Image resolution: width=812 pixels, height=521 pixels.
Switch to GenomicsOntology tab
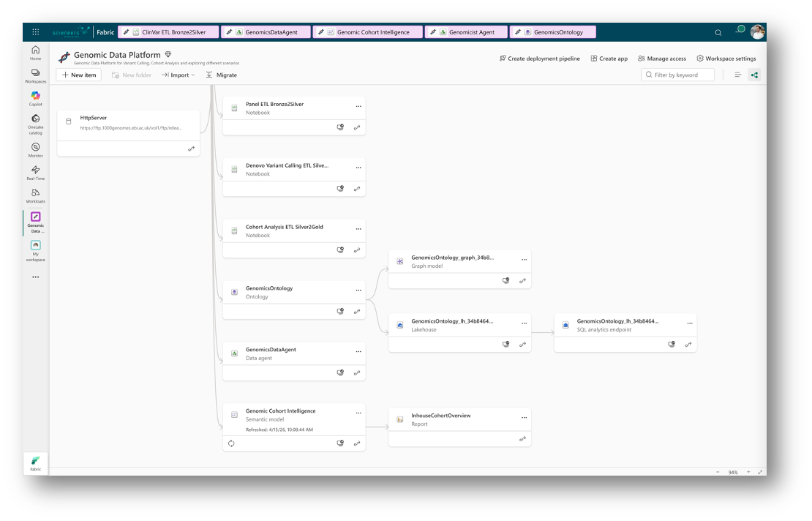[553, 32]
